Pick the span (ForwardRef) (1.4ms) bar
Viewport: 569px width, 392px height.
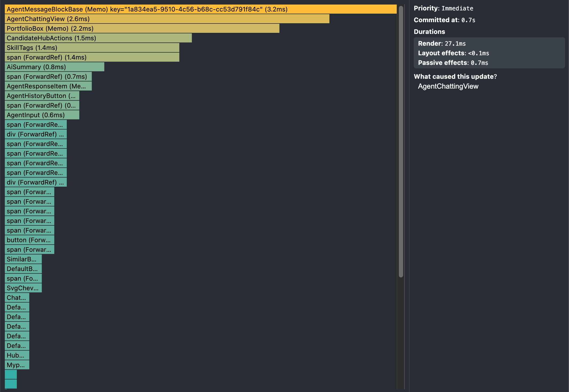pyautogui.click(x=92, y=57)
